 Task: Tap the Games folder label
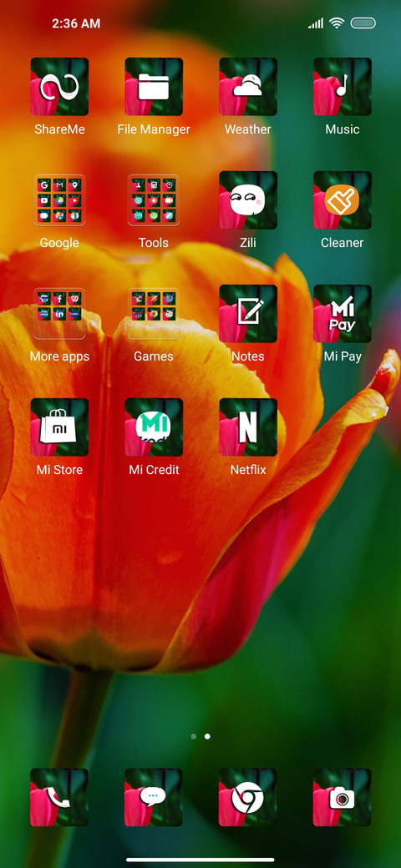pos(154,356)
